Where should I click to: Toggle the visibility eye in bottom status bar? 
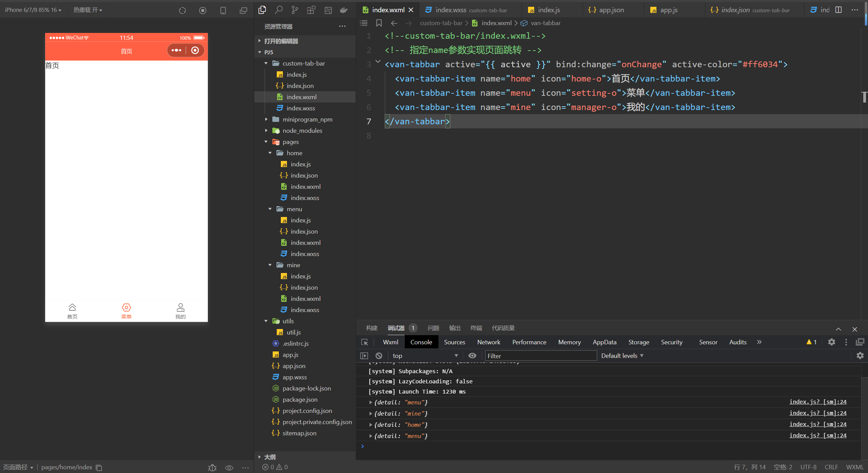pyautogui.click(x=229, y=468)
